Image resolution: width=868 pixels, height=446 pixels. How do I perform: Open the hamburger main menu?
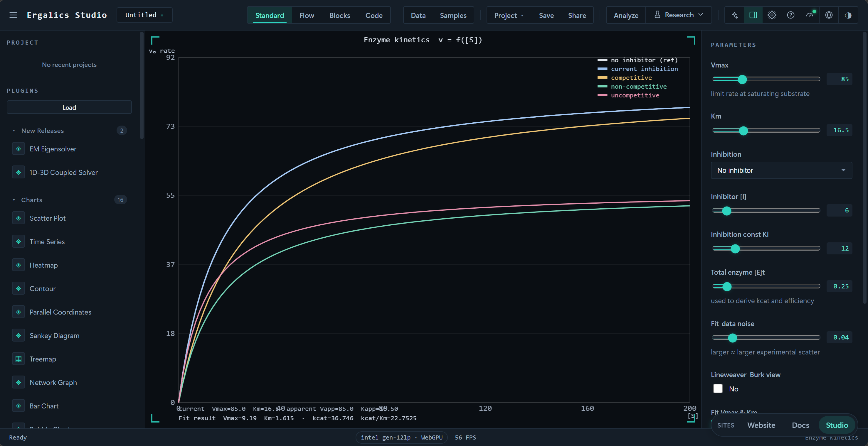(13, 15)
